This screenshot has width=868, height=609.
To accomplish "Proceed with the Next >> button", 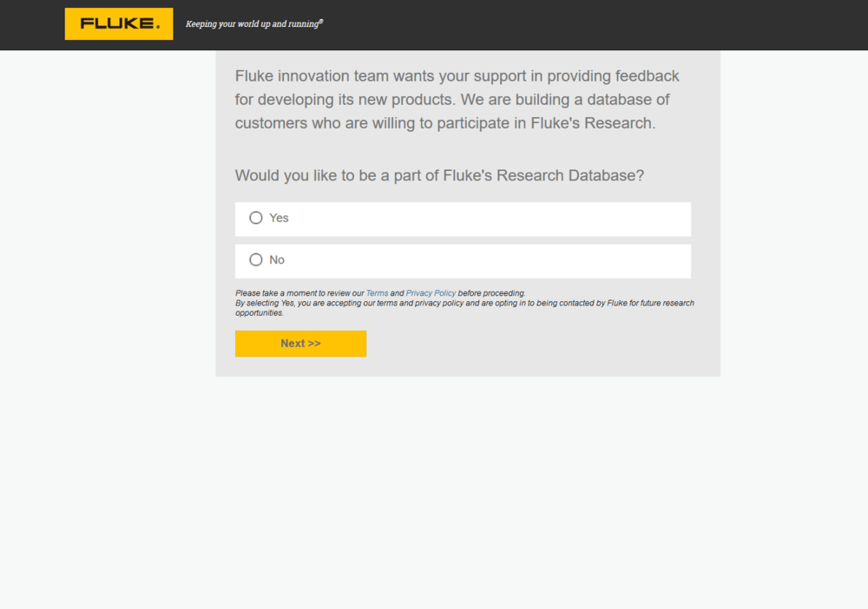I will (x=300, y=344).
